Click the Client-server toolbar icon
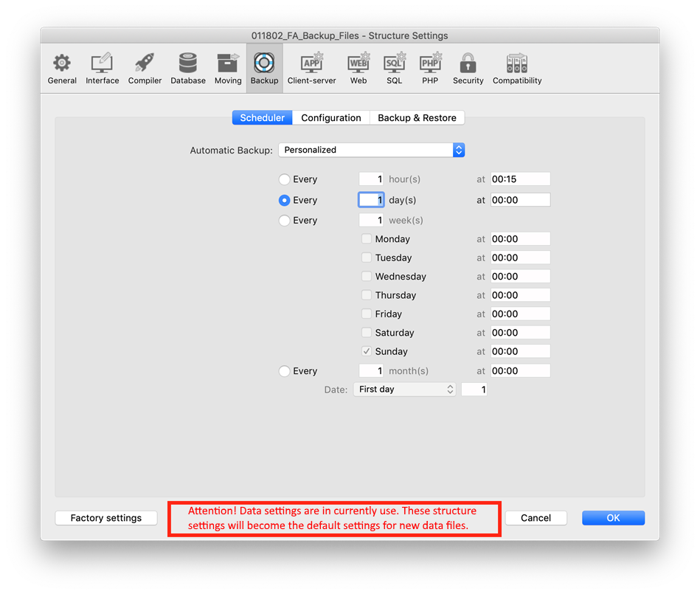Viewport: 700px width, 594px height. tap(311, 69)
